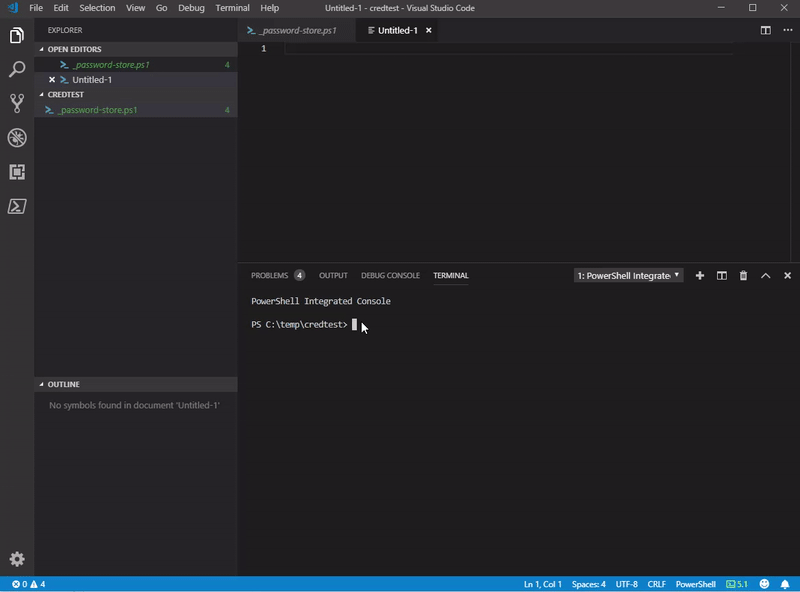Open the Search view in activity bar
The width and height of the screenshot is (800, 592).
17,69
